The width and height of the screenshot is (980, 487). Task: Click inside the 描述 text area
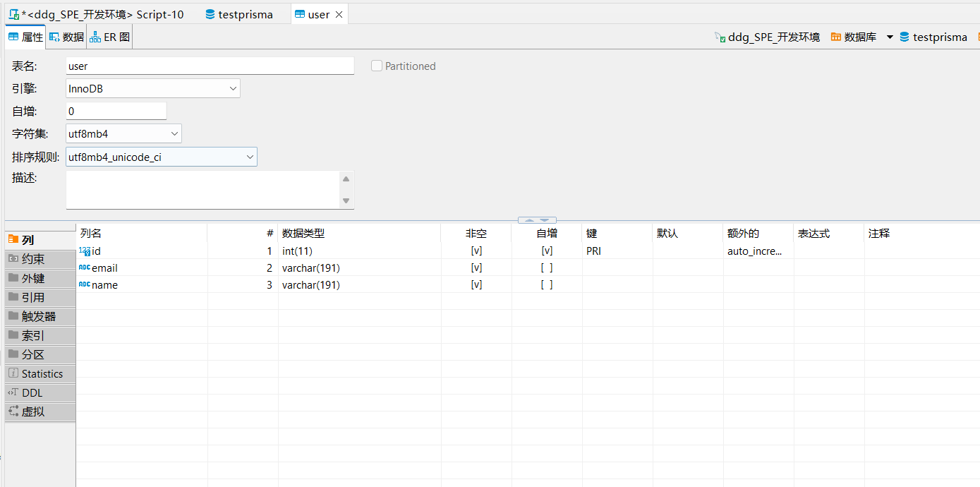(203, 190)
